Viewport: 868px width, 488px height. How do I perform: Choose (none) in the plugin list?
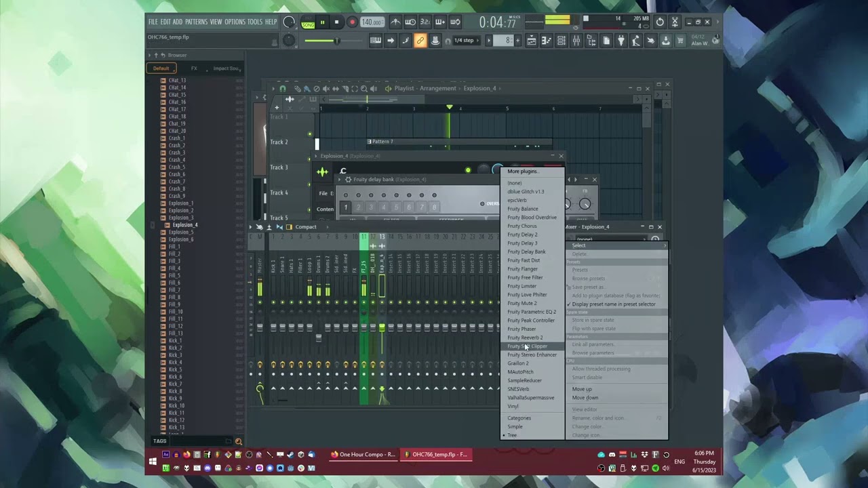click(x=515, y=183)
